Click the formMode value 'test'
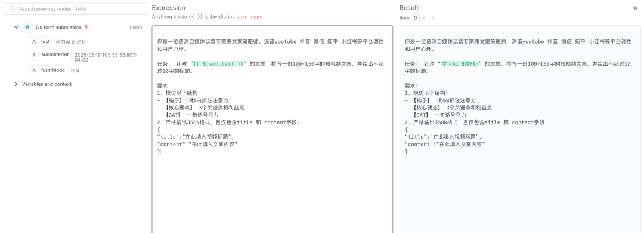Image resolution: width=644 pixels, height=233 pixels. coord(75,71)
